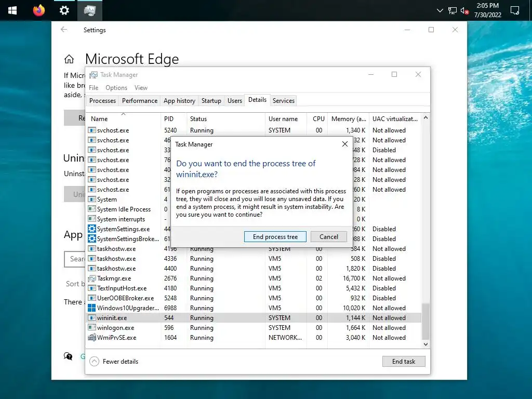Image resolution: width=532 pixels, height=399 pixels.
Task: Click the End task button
Action: (x=403, y=362)
